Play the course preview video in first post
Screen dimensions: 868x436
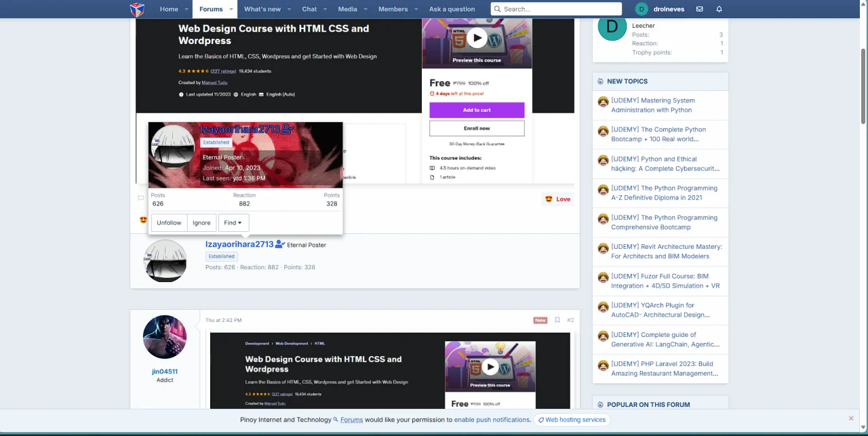click(477, 38)
